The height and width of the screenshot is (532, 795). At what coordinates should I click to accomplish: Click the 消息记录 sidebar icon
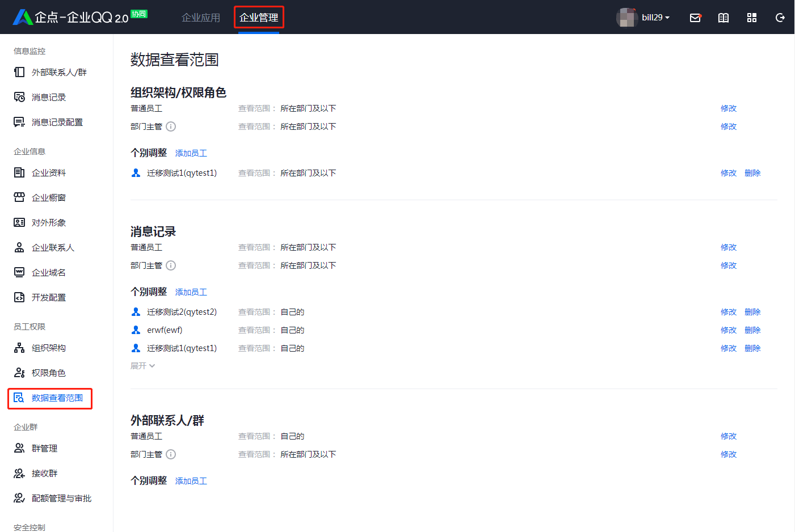19,97
